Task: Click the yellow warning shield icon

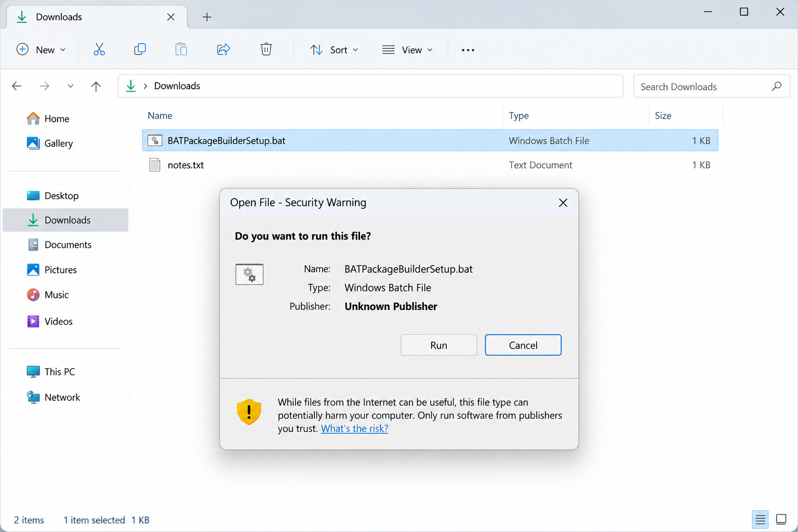Action: click(x=249, y=412)
